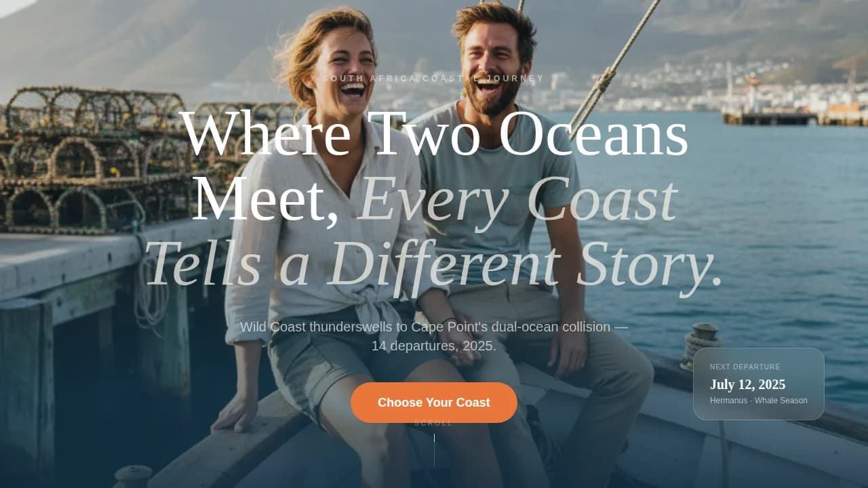
Task: Click the NEXT DEPARTURE label
Action: tap(745, 367)
